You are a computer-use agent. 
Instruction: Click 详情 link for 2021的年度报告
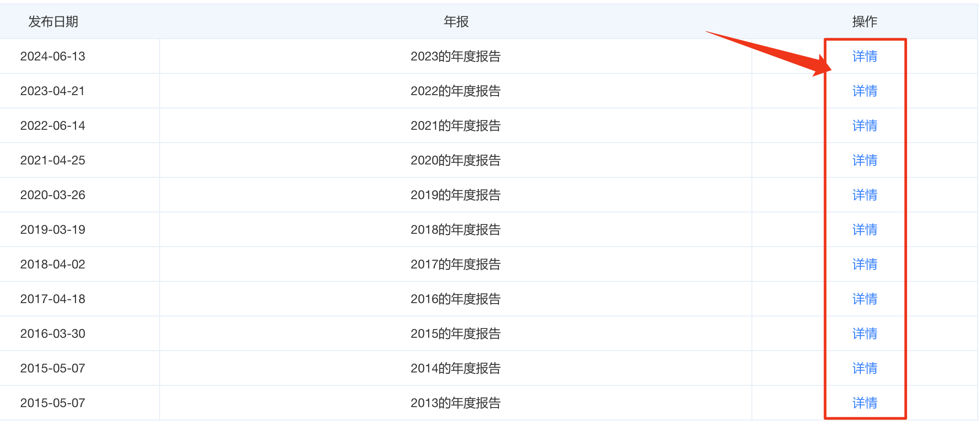click(864, 126)
